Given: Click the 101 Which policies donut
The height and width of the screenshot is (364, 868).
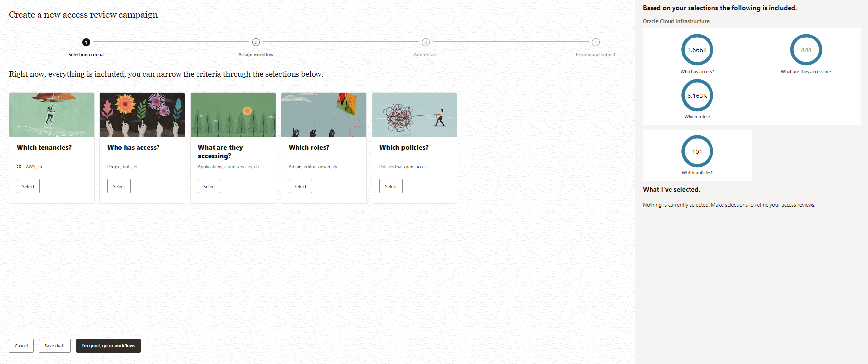Looking at the screenshot, I should pyautogui.click(x=697, y=152).
